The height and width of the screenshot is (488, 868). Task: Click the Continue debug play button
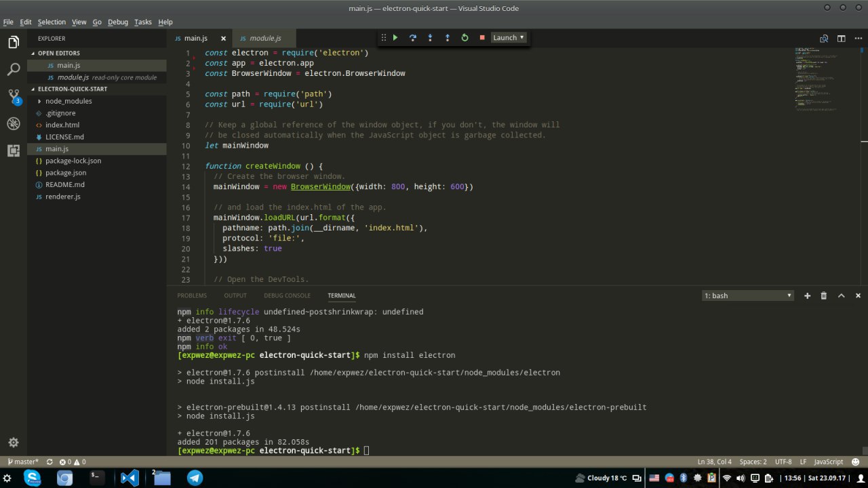[395, 38]
